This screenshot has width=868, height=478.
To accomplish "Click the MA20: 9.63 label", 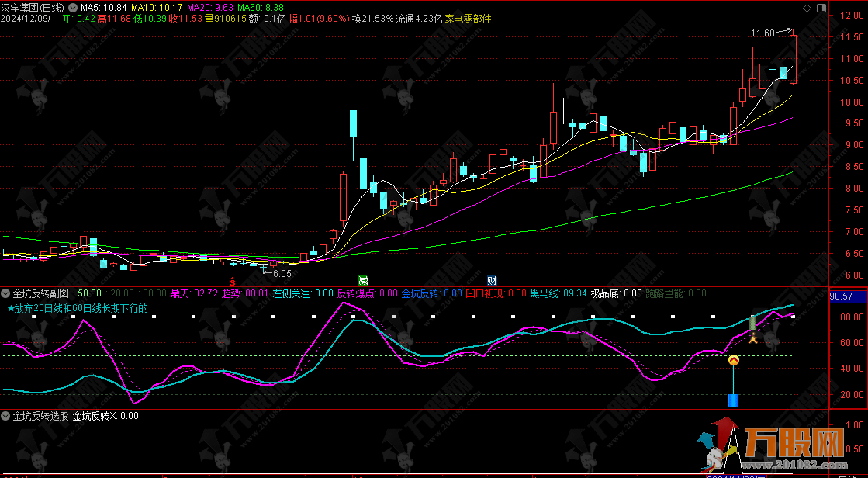I will click(x=210, y=8).
